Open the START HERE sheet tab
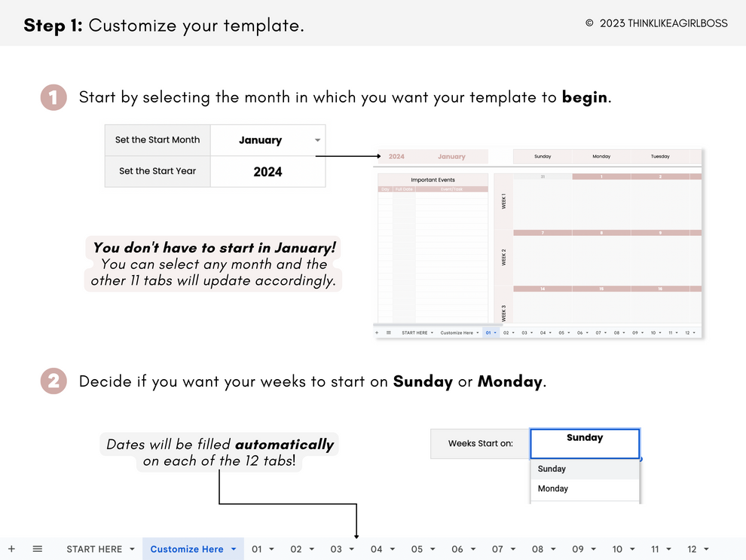The width and height of the screenshot is (746, 560). click(x=93, y=549)
